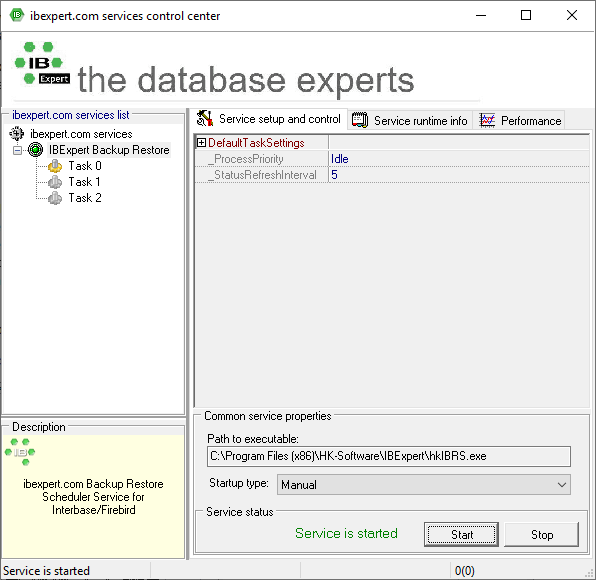Click the green IBExpert Backup Restore service icon
This screenshot has width=596, height=580.
click(x=35, y=150)
